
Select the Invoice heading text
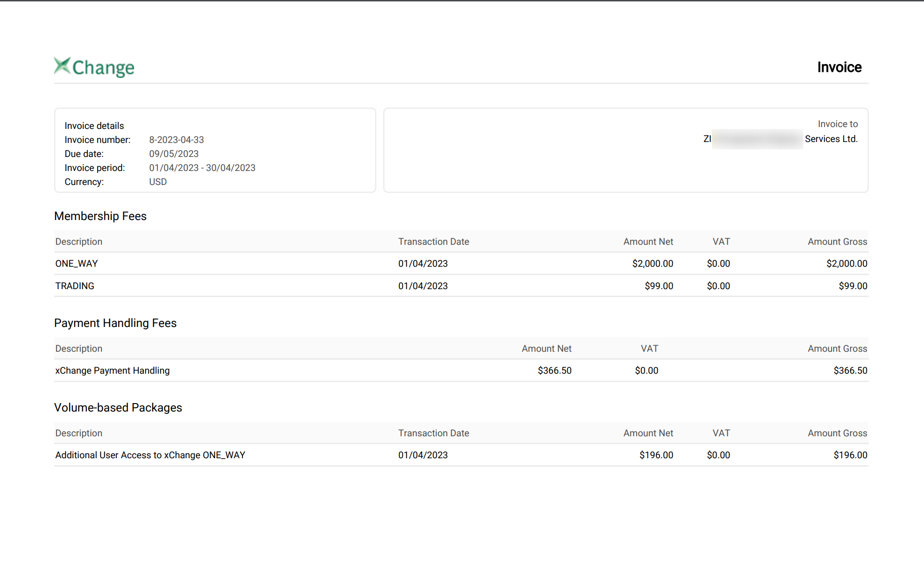(839, 67)
